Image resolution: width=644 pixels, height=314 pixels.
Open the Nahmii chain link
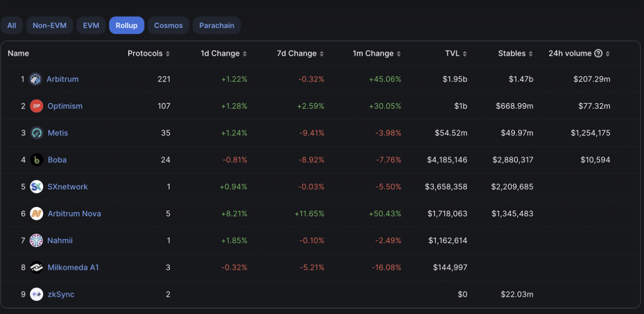[x=60, y=241]
